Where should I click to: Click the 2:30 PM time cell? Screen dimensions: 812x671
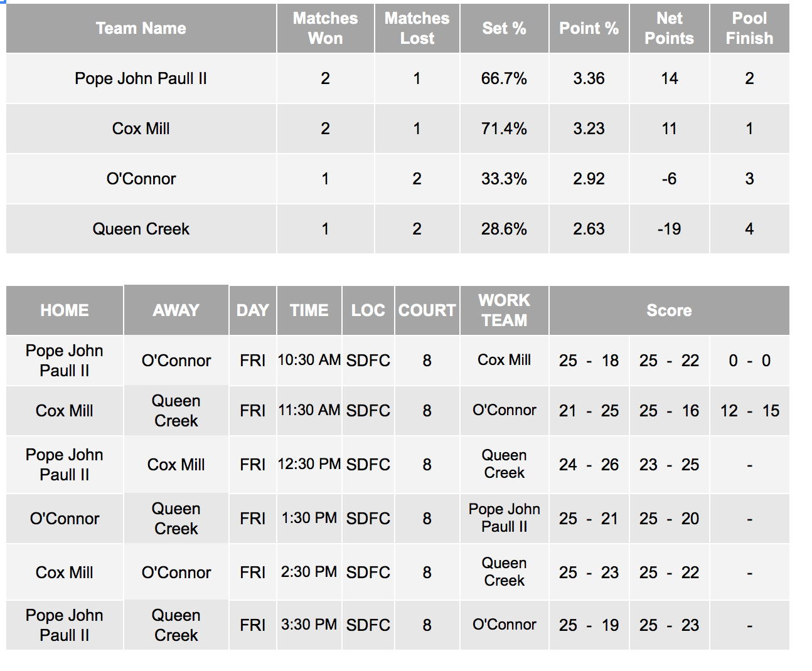[309, 573]
